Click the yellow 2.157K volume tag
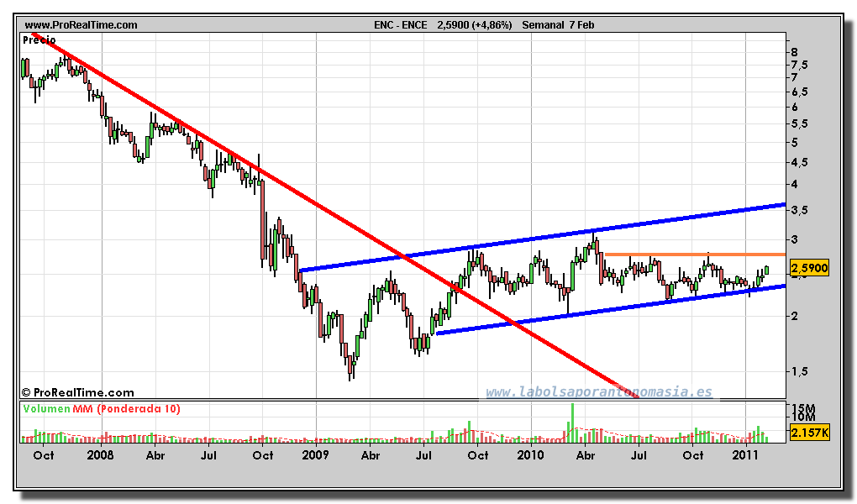The height and width of the screenshot is (504, 857). (x=809, y=433)
